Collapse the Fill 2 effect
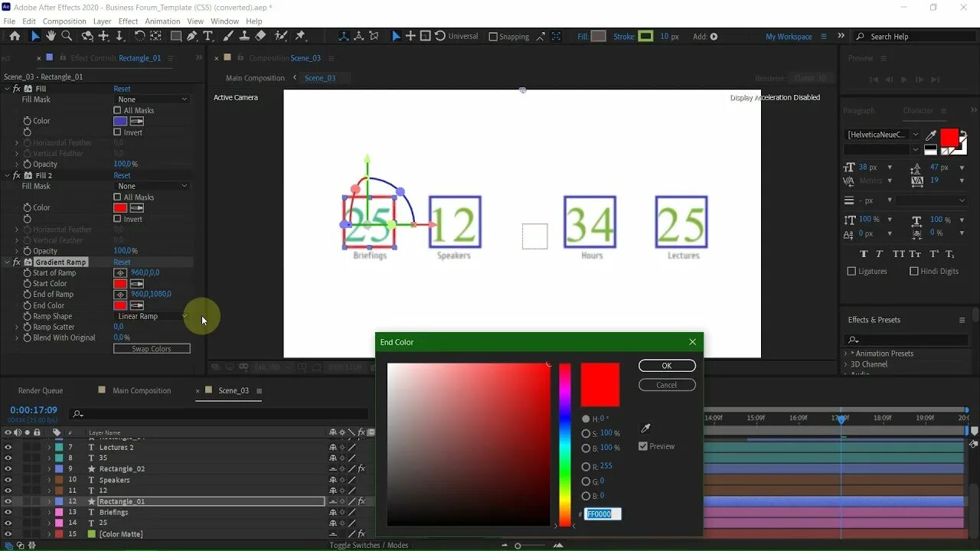The height and width of the screenshot is (551, 980). 7,175
